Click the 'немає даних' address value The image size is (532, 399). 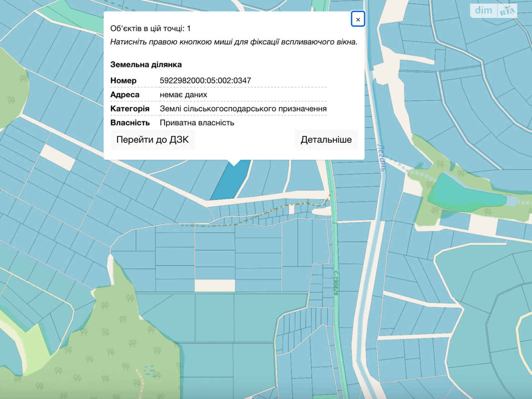183,95
